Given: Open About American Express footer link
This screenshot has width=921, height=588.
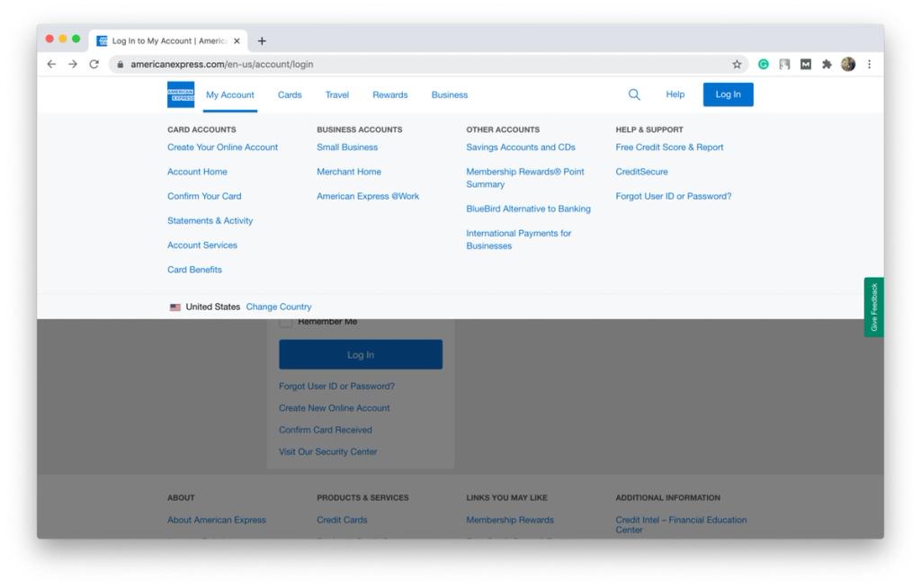Looking at the screenshot, I should coord(217,521).
